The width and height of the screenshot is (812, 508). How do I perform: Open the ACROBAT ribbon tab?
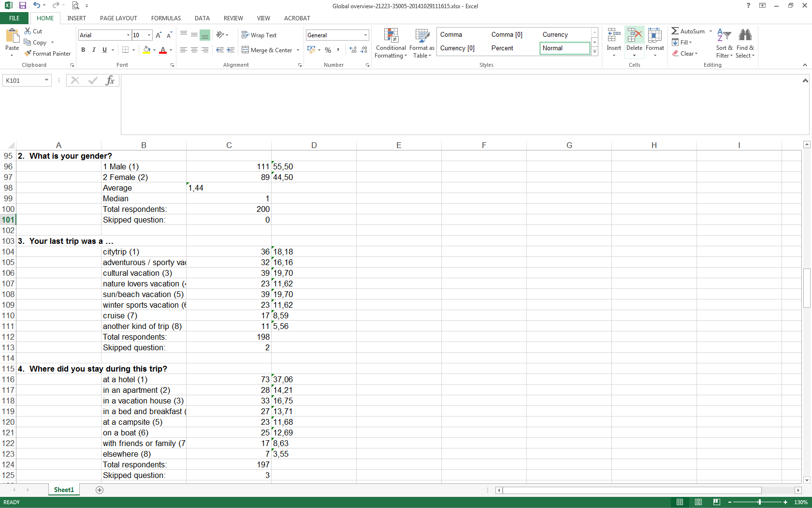[297, 18]
